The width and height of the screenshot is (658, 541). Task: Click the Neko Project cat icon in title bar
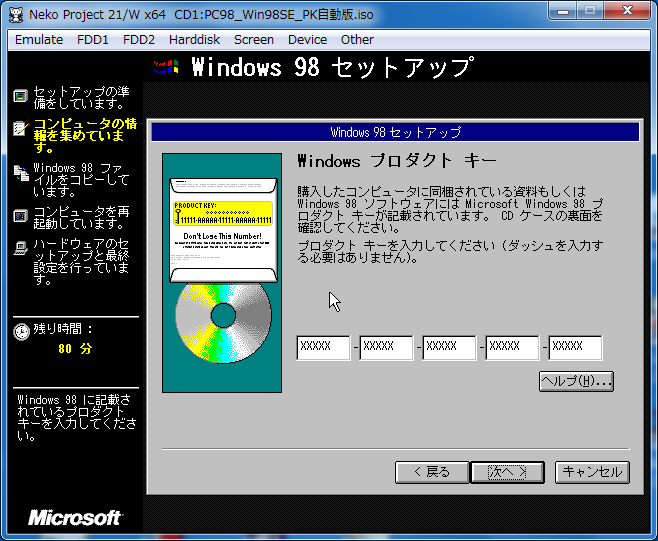tap(16, 14)
